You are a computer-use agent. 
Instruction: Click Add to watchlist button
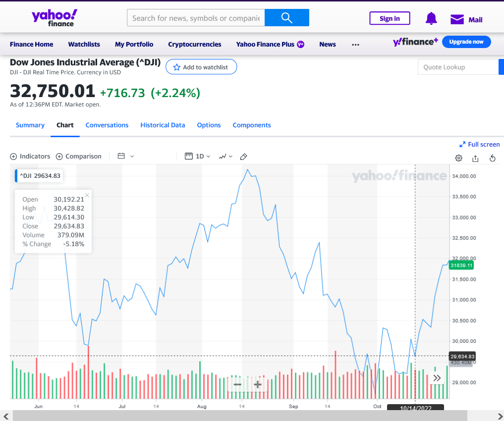pyautogui.click(x=201, y=67)
